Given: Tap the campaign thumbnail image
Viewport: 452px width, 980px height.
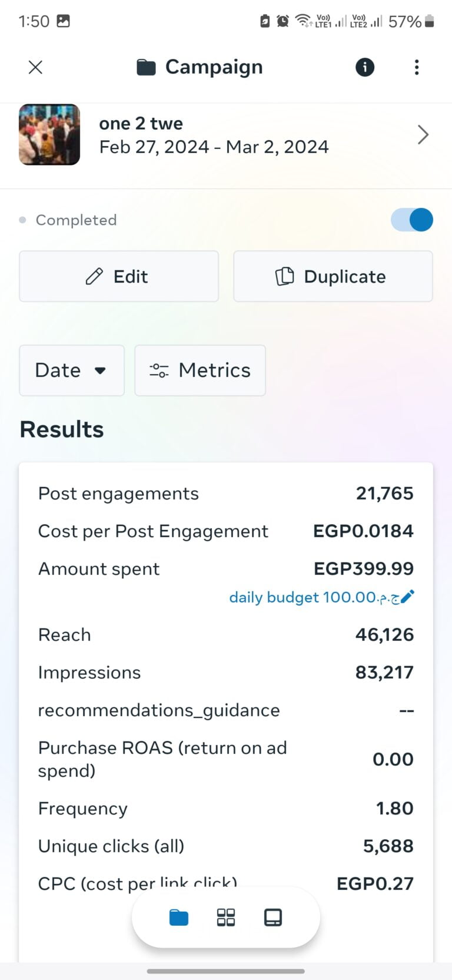Looking at the screenshot, I should pyautogui.click(x=49, y=135).
